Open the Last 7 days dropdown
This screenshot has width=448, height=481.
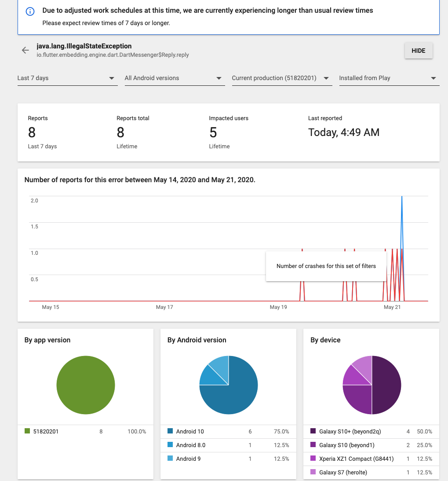[68, 78]
